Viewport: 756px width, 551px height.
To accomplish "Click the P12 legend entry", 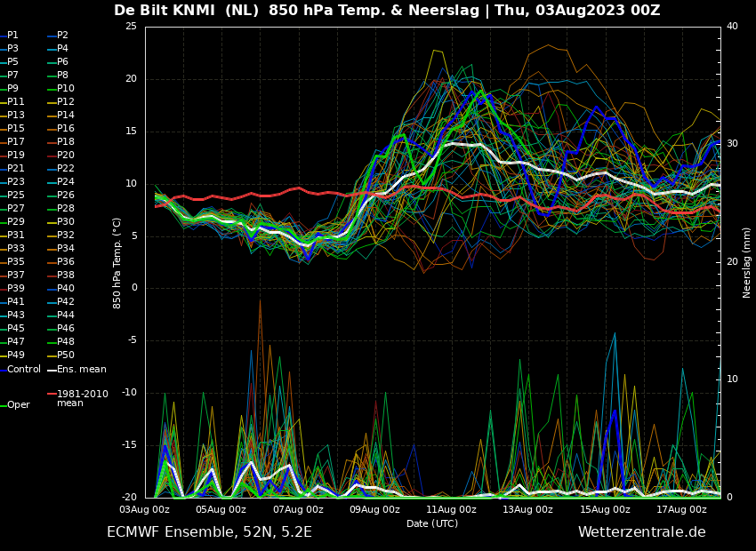I will [x=65, y=102].
